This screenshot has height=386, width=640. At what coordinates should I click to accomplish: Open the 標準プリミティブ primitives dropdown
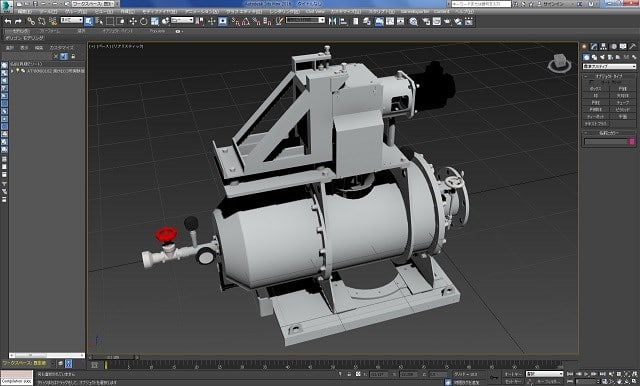(x=609, y=67)
